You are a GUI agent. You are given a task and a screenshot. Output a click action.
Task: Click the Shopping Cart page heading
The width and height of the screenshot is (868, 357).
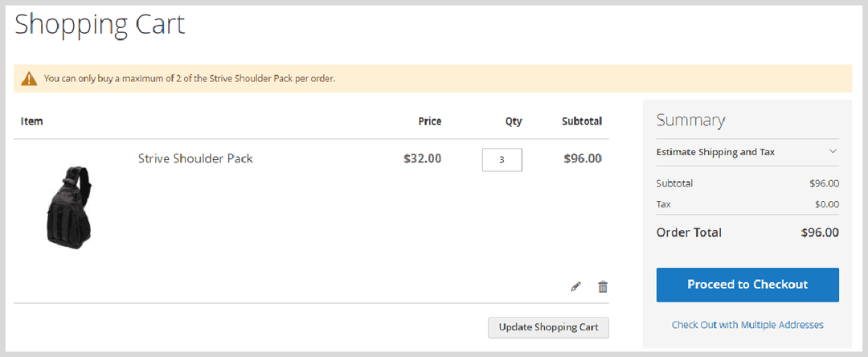(x=100, y=24)
